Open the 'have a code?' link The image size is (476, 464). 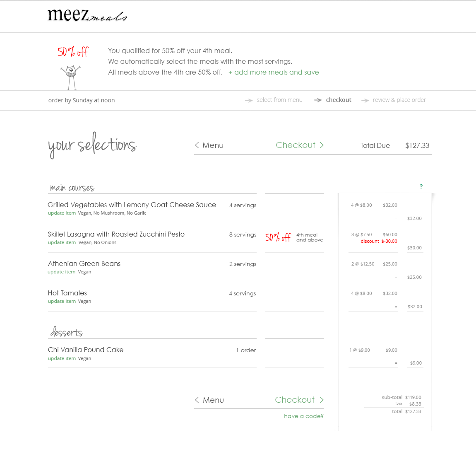303,416
